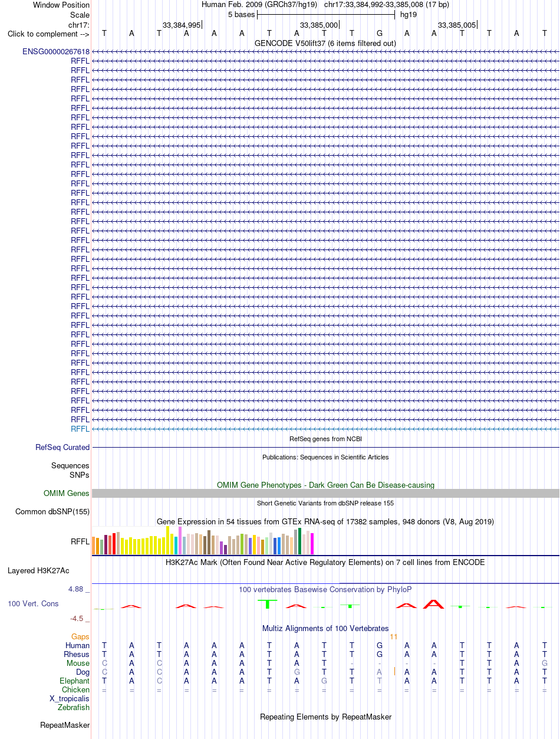This screenshot has width=560, height=739.
Task: Click the RFFL label beside GTEx bar chart
Action: [x=80, y=541]
